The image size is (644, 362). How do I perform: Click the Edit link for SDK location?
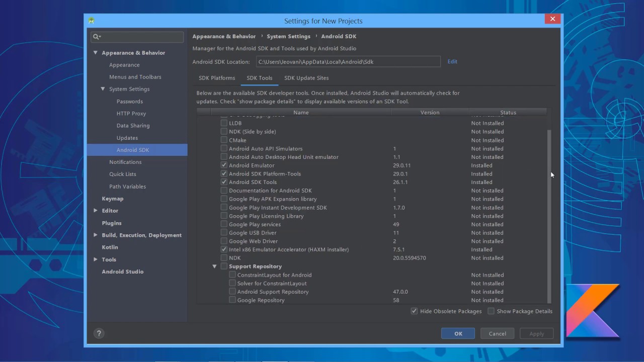[452, 61]
